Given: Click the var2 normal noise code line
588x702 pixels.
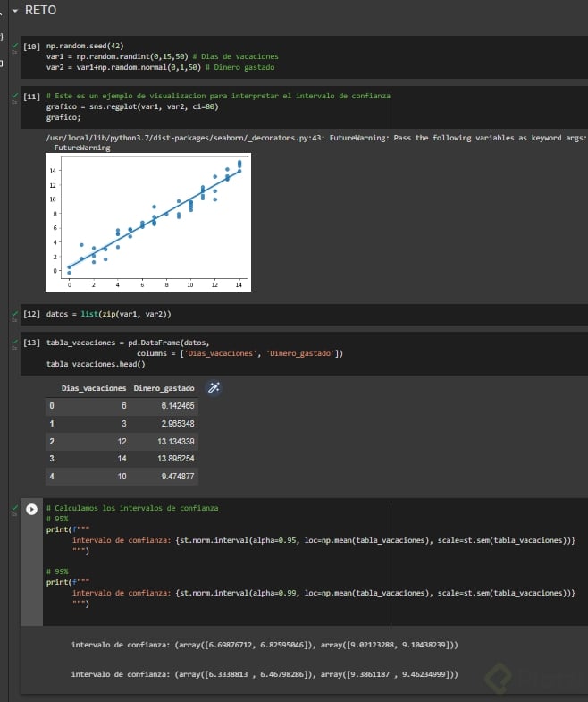Looking at the screenshot, I should (160, 67).
